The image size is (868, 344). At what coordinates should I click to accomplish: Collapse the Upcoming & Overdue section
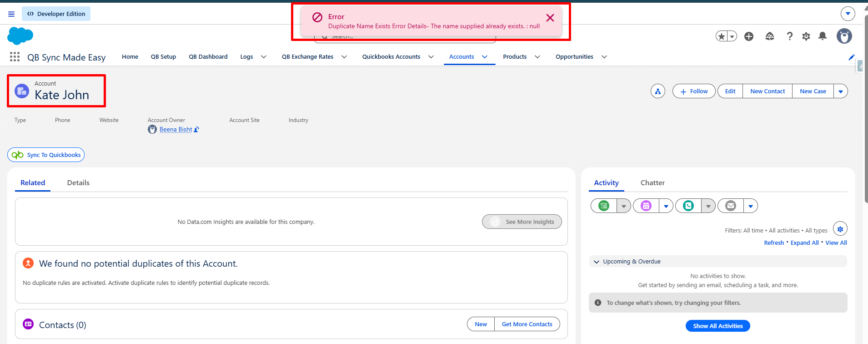[x=597, y=262]
